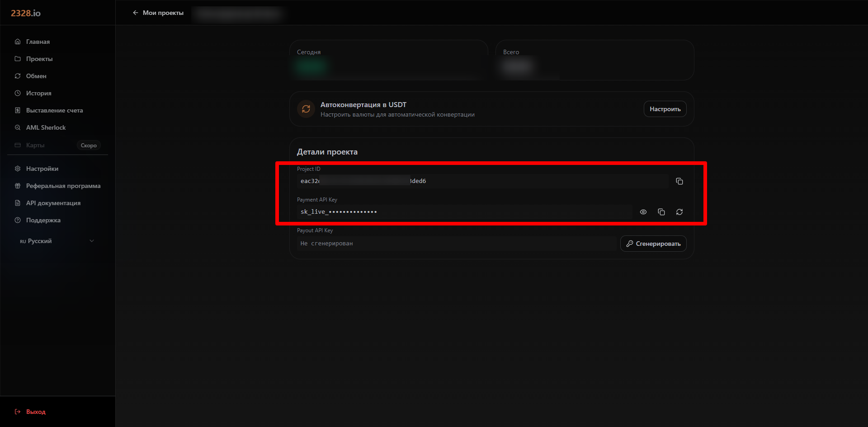Open История from the sidebar
The height and width of the screenshot is (427, 868).
pos(38,93)
